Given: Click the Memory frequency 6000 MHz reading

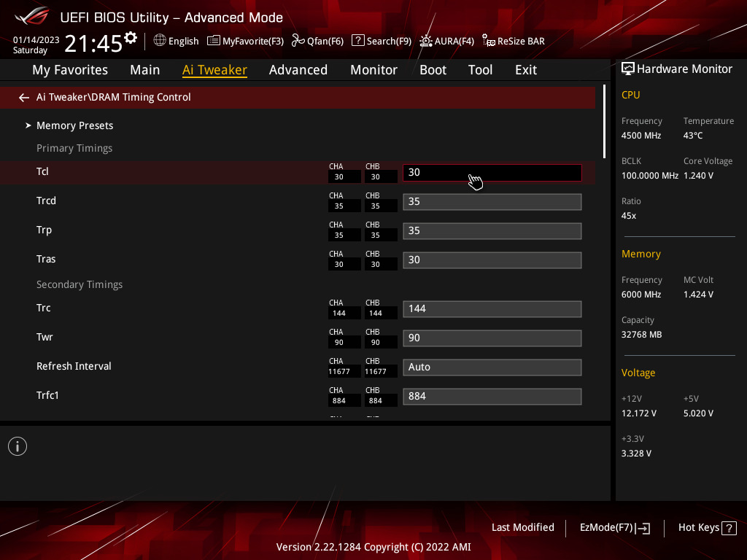Looking at the screenshot, I should click(x=641, y=295).
